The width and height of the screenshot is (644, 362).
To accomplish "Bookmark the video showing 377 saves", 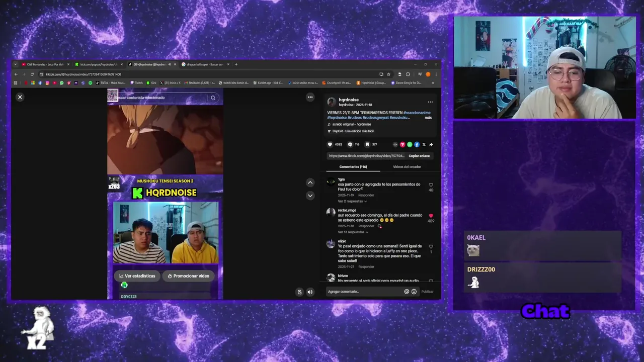I will coord(367,144).
